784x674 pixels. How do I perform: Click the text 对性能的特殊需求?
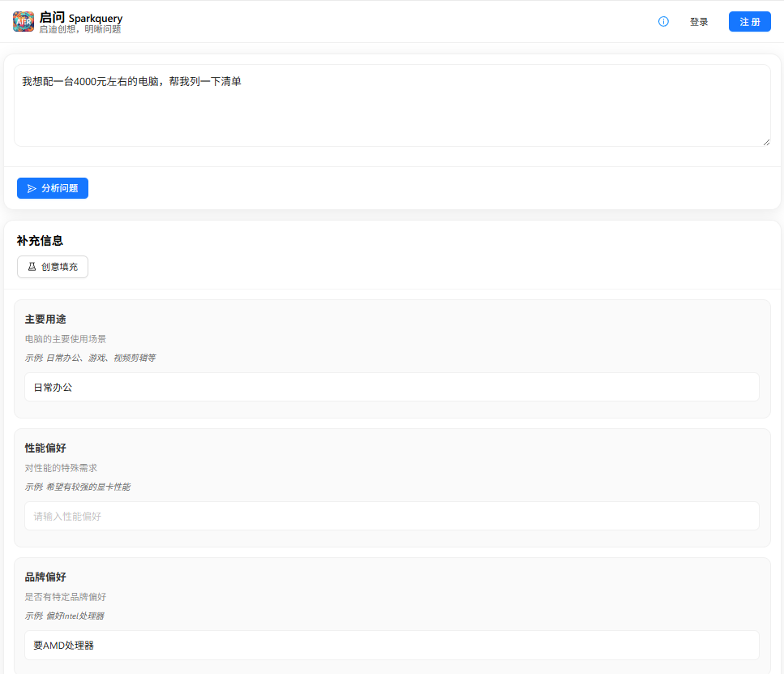click(x=61, y=468)
